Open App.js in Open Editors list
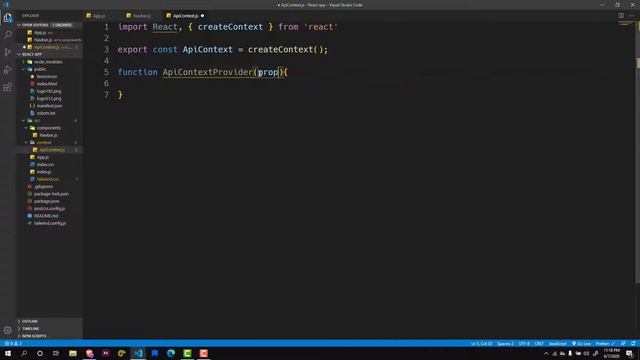The image size is (640, 360). tap(49, 32)
